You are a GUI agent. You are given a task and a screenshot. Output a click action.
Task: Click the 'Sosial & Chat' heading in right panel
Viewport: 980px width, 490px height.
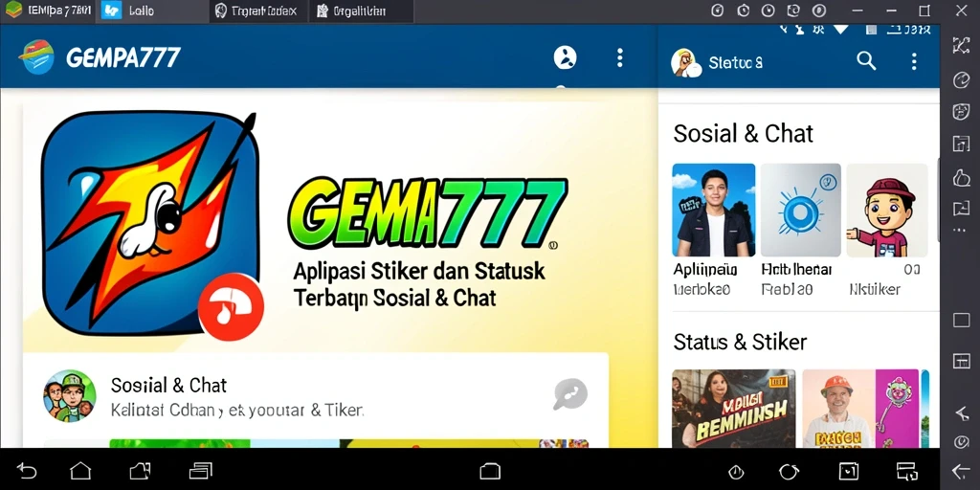pyautogui.click(x=743, y=133)
